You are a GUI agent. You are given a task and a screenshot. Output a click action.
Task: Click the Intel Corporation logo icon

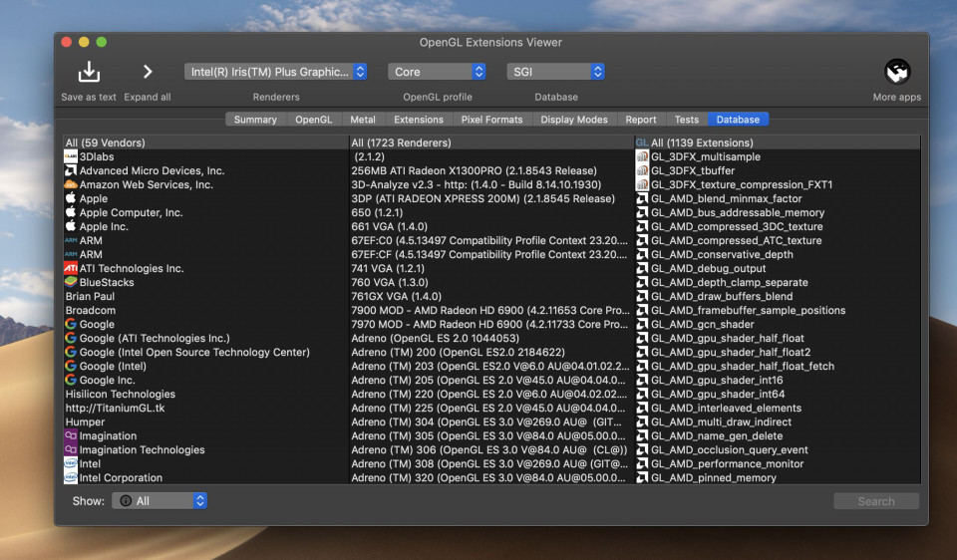(x=71, y=477)
